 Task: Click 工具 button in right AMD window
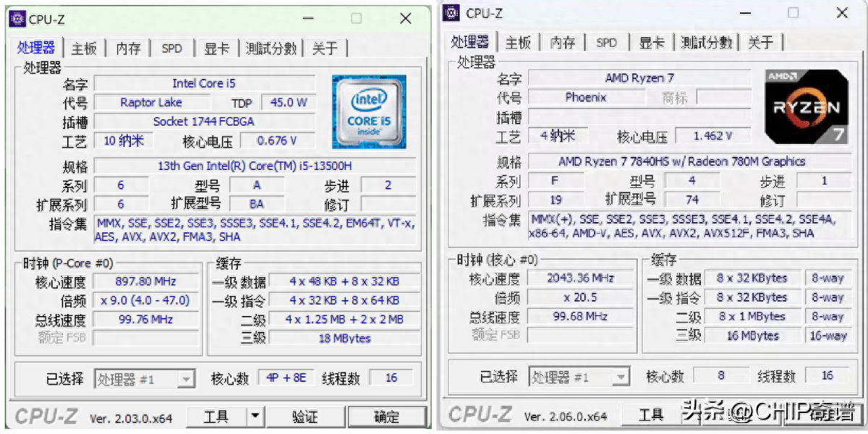coord(651,414)
